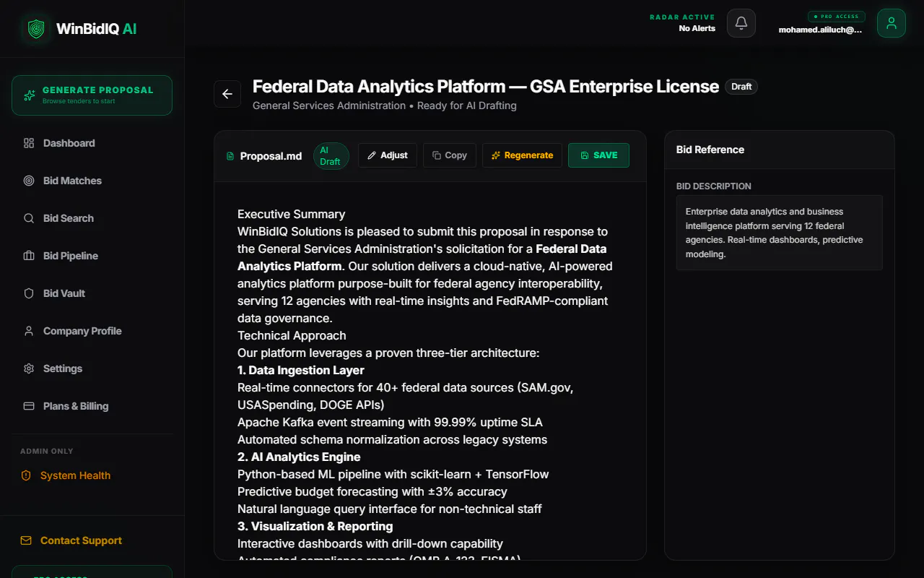Click the Automated schema normalization line
924x578 pixels.
click(393, 439)
